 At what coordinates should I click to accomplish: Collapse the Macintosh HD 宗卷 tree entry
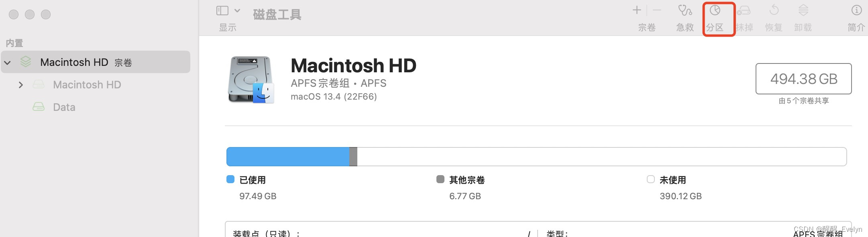(8, 62)
